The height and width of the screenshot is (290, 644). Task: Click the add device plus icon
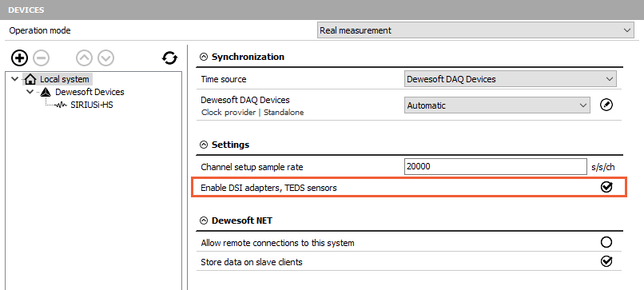(19, 58)
